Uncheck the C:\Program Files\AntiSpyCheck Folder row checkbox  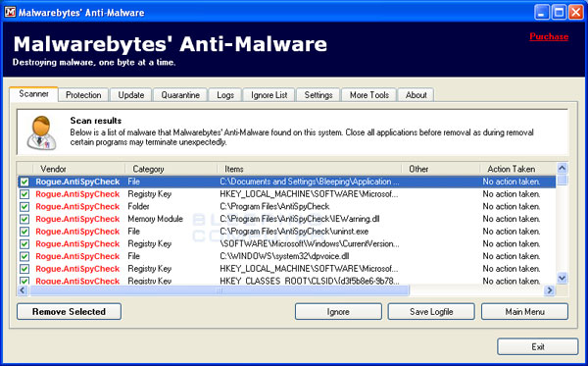tap(24, 206)
